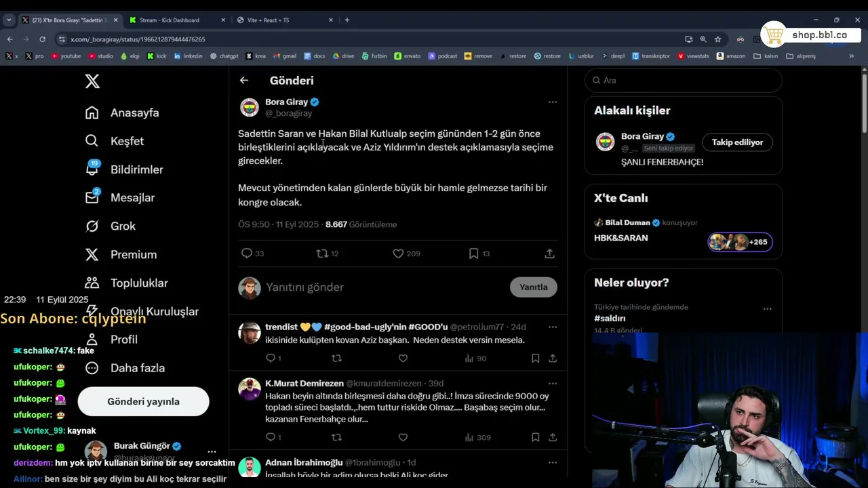View stats 309 on Demirezen reply
868x488 pixels.
click(477, 437)
